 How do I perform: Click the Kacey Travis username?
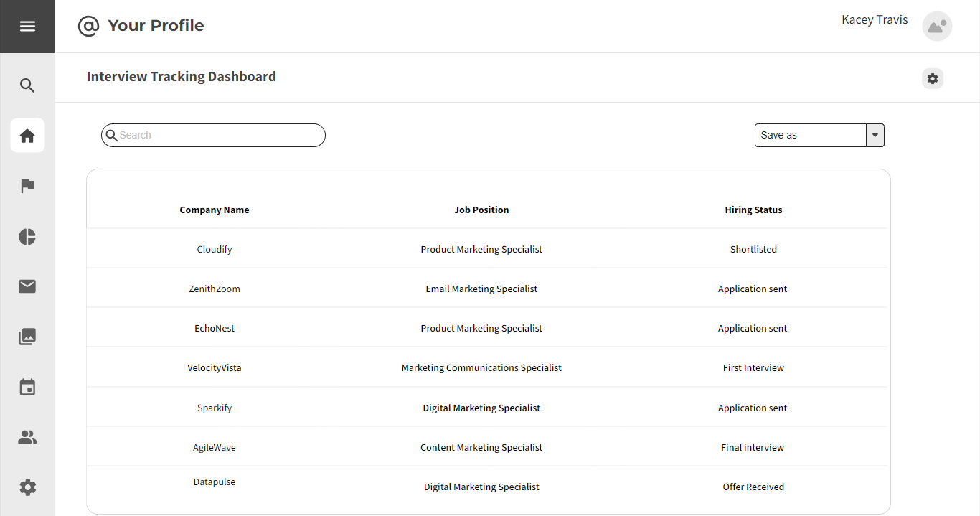click(875, 20)
